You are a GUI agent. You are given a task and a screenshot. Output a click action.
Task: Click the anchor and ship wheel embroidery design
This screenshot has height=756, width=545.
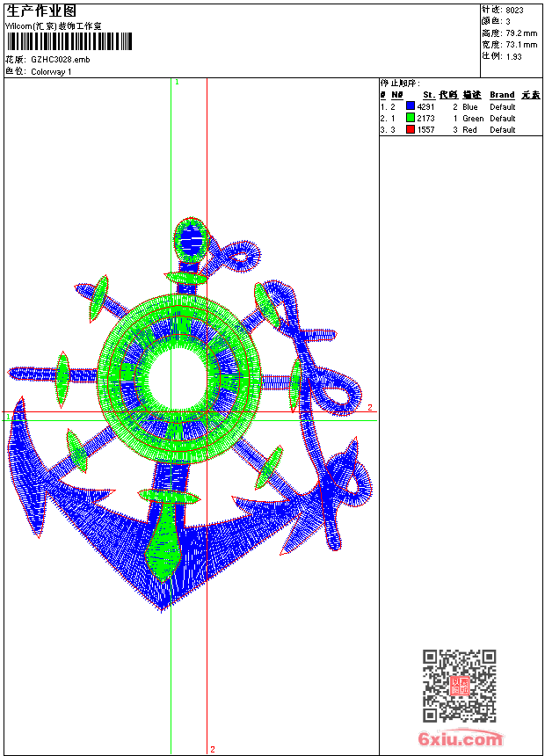(x=190, y=415)
